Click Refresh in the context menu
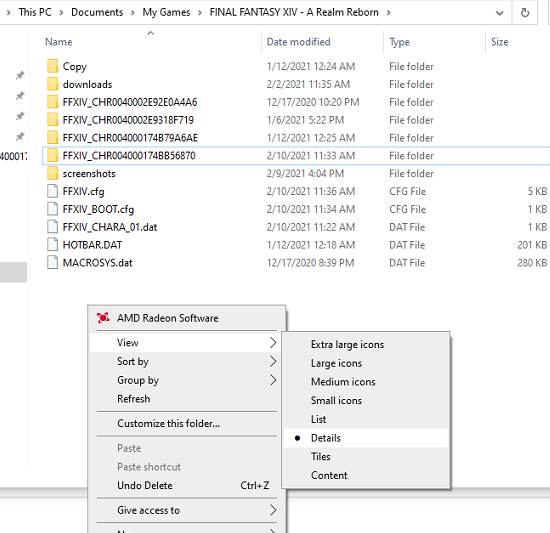550x533 pixels. pyautogui.click(x=187, y=399)
